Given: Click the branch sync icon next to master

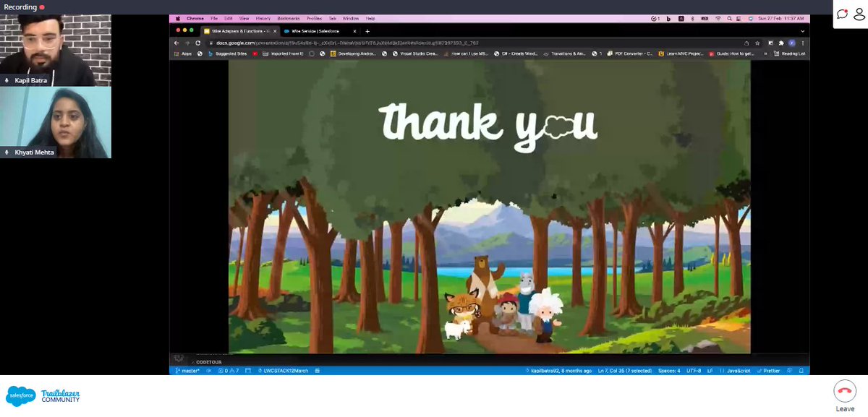Looking at the screenshot, I should [209, 371].
